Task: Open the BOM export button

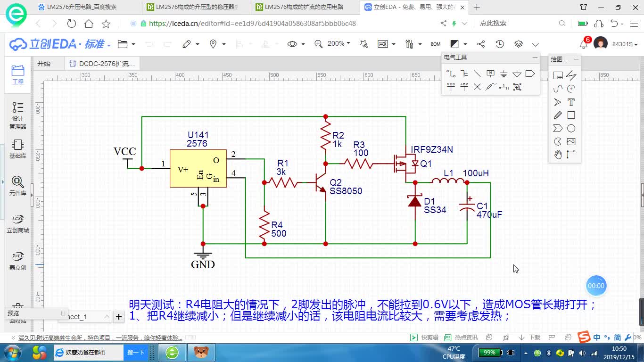Action: click(436, 44)
